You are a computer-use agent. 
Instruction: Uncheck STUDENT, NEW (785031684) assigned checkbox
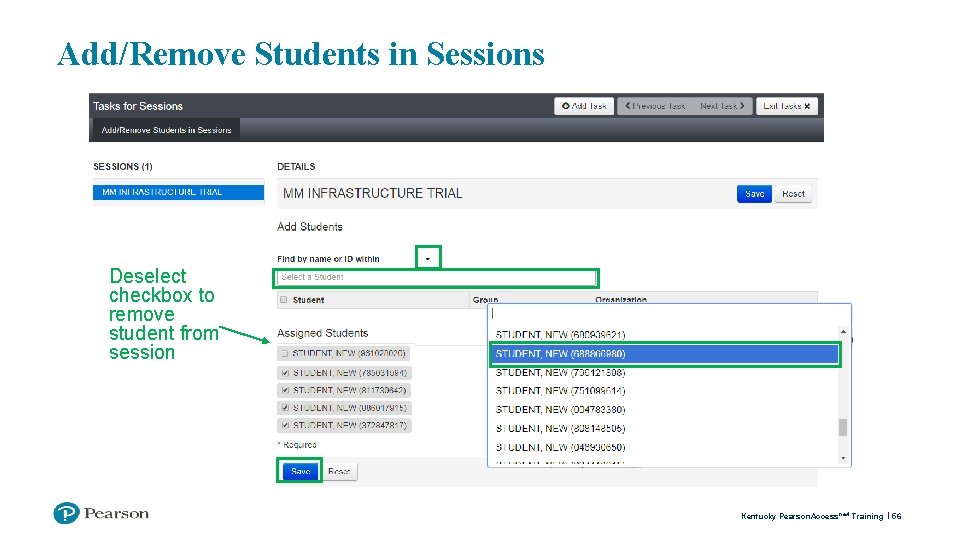(285, 372)
